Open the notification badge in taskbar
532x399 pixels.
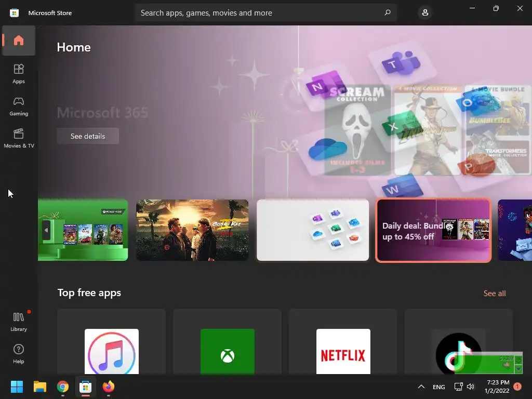[x=517, y=387]
